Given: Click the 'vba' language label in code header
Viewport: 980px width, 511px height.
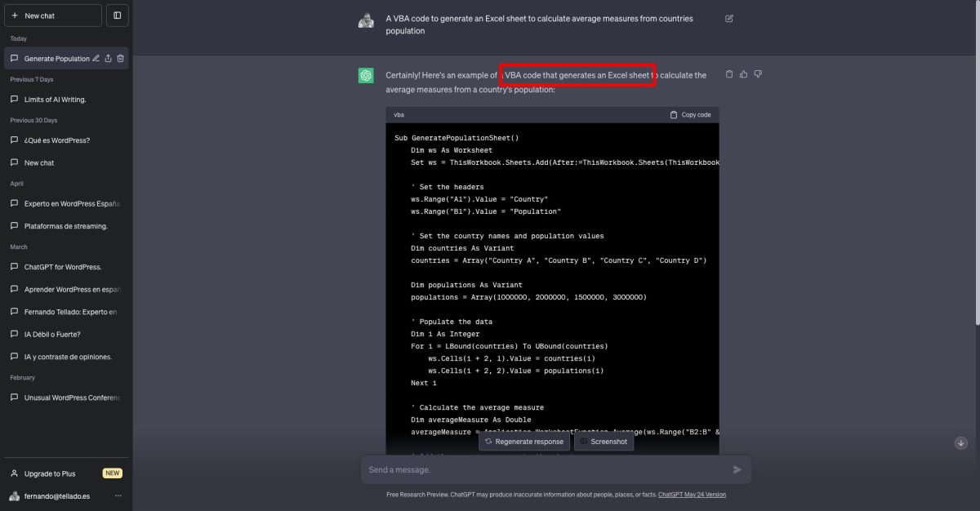Looking at the screenshot, I should coord(399,115).
